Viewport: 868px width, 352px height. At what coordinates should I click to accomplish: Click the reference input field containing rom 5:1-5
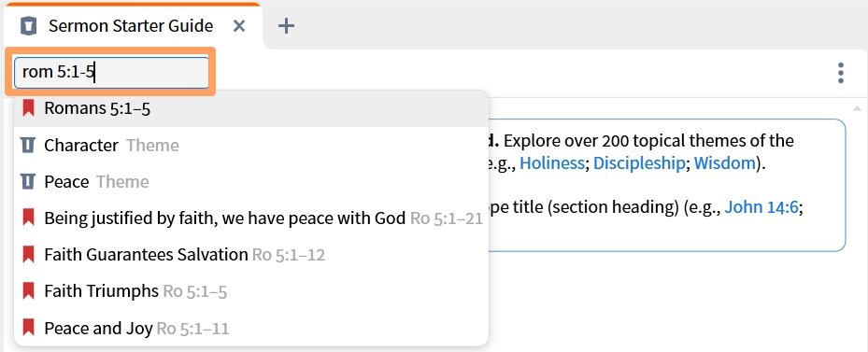pyautogui.click(x=111, y=73)
